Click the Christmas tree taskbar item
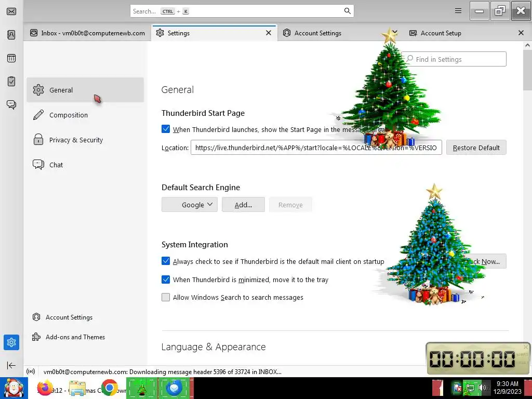The width and height of the screenshot is (532, 399). [x=142, y=388]
